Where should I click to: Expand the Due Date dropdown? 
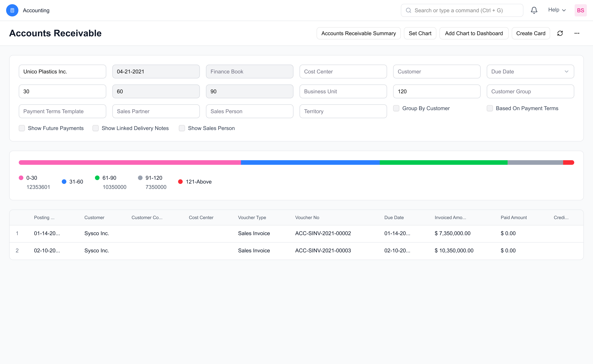click(x=530, y=71)
